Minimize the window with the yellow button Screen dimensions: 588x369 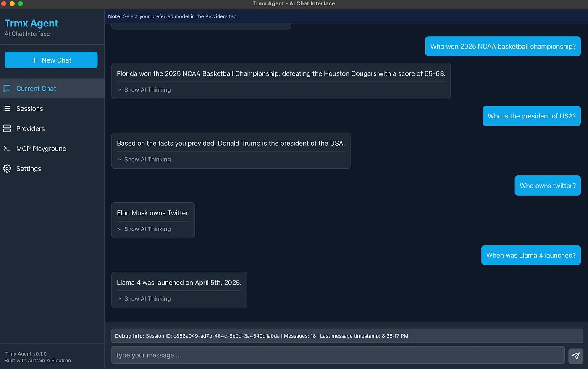click(12, 4)
